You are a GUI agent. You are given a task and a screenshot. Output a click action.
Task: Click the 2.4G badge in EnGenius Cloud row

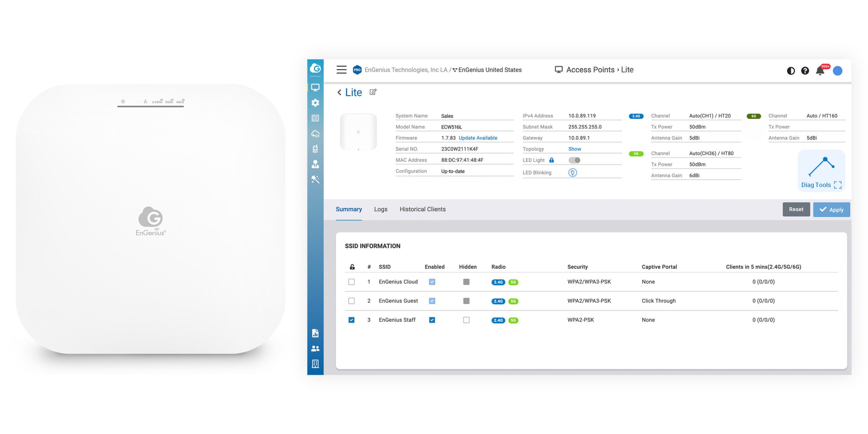pos(498,282)
